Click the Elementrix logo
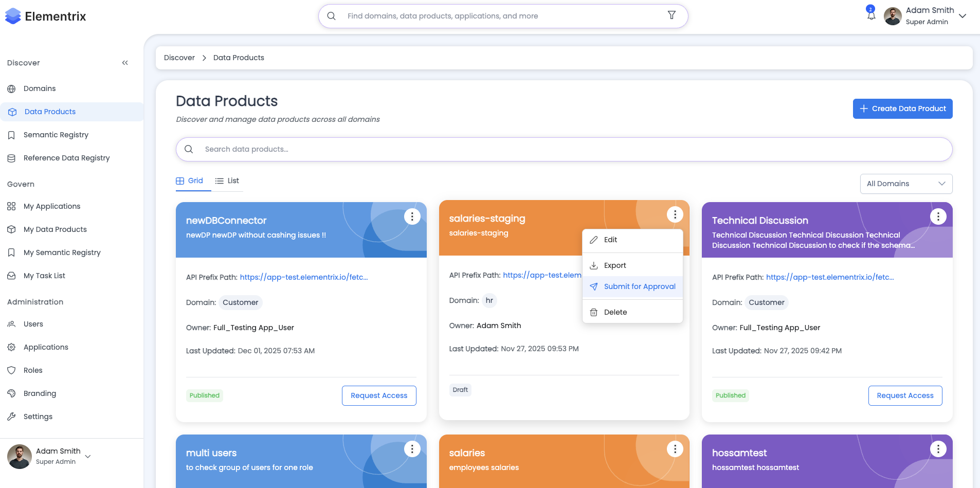Viewport: 980px width, 488px height. tap(45, 16)
